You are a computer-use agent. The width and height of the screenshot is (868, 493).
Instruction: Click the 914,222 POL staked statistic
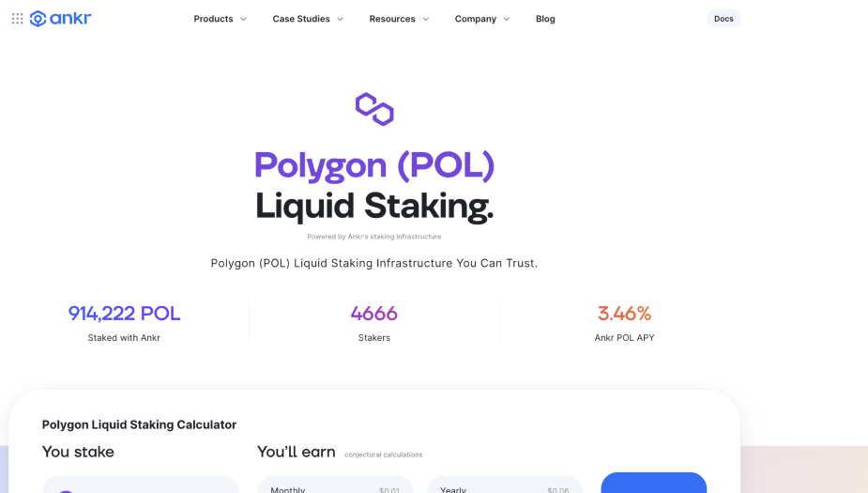coord(124,314)
